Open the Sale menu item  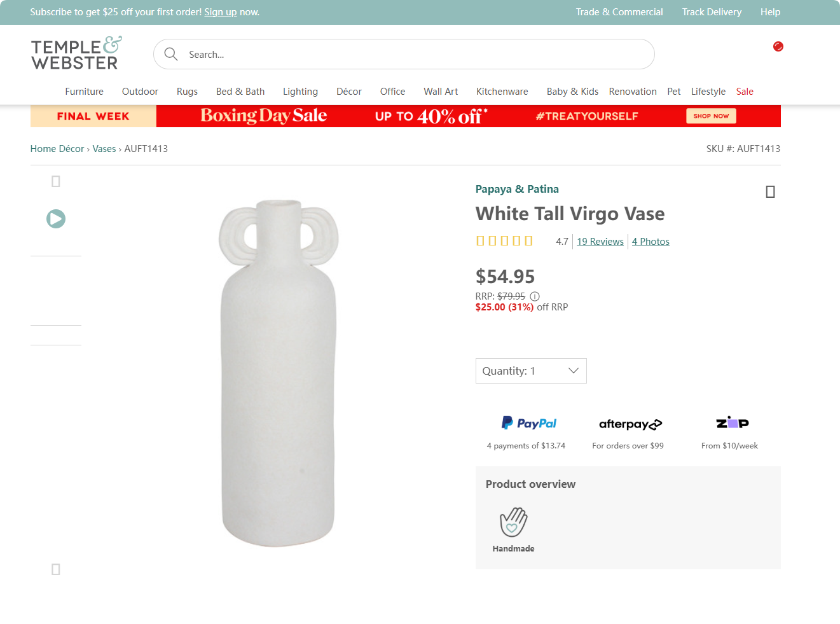click(x=745, y=92)
